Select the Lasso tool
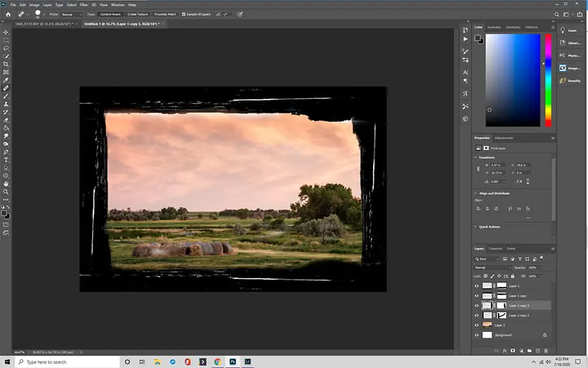This screenshot has width=588, height=368. tap(6, 48)
